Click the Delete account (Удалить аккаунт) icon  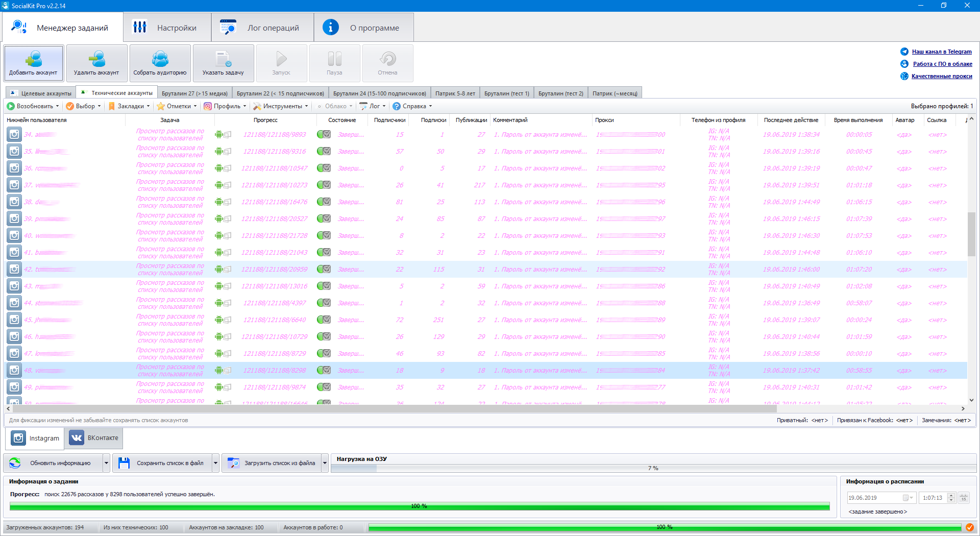pyautogui.click(x=96, y=63)
